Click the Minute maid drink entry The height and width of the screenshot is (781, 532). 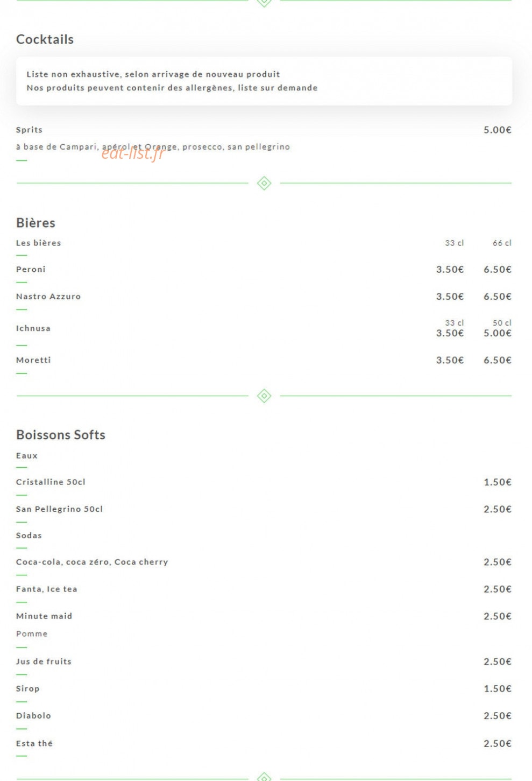[x=44, y=616]
